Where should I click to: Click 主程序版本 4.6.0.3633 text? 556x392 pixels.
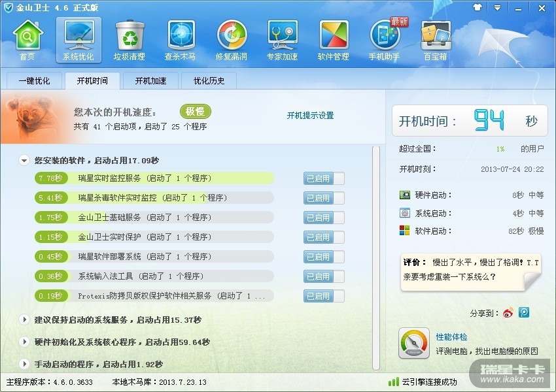pyautogui.click(x=49, y=382)
